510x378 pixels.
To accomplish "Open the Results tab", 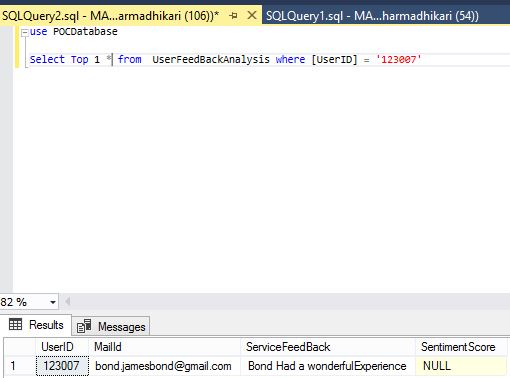I will coord(36,325).
